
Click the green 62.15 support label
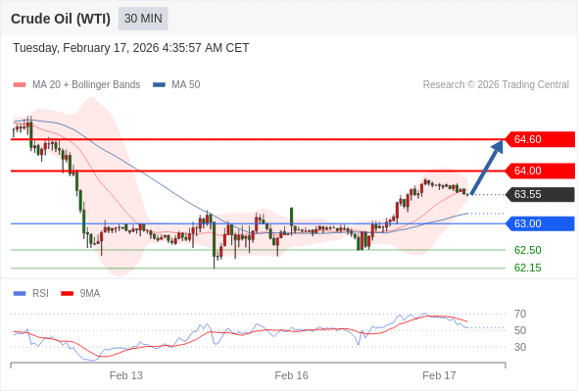[x=527, y=268]
